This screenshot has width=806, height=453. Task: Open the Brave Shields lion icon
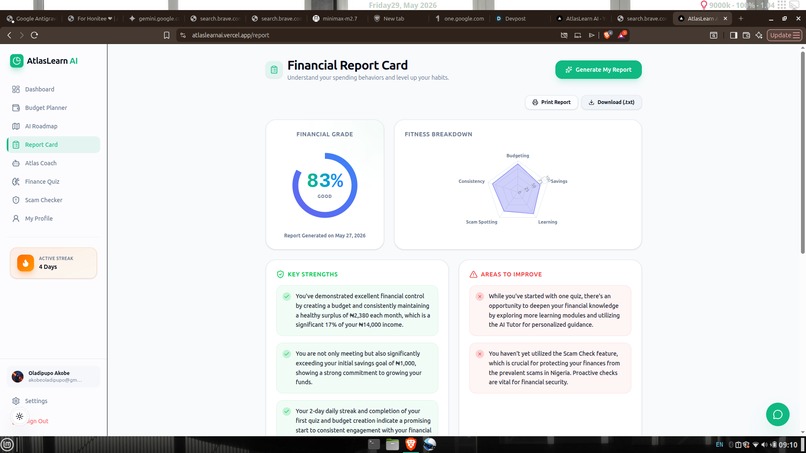coord(608,35)
